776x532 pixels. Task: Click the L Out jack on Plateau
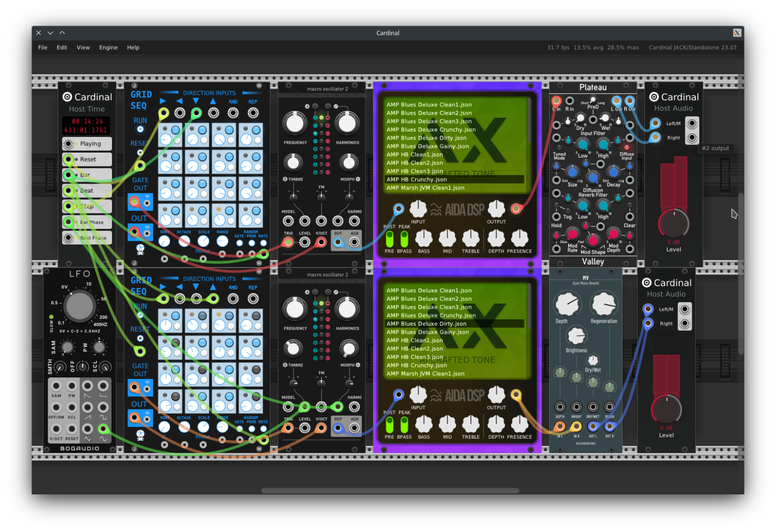click(x=616, y=101)
